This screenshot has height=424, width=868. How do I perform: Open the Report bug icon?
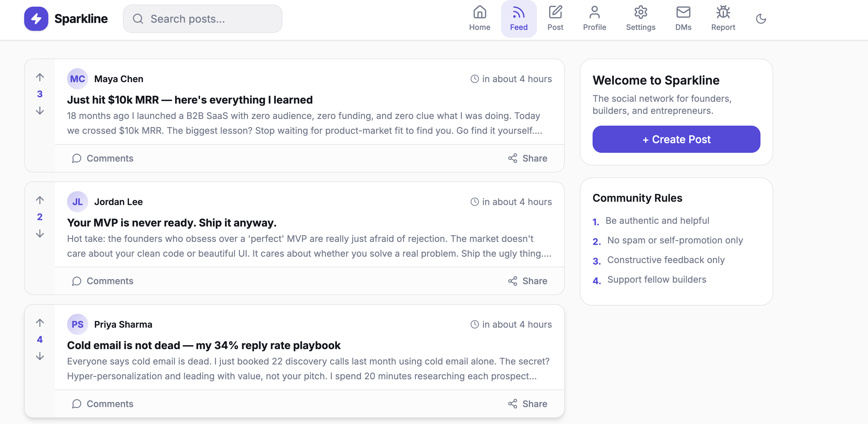723,18
